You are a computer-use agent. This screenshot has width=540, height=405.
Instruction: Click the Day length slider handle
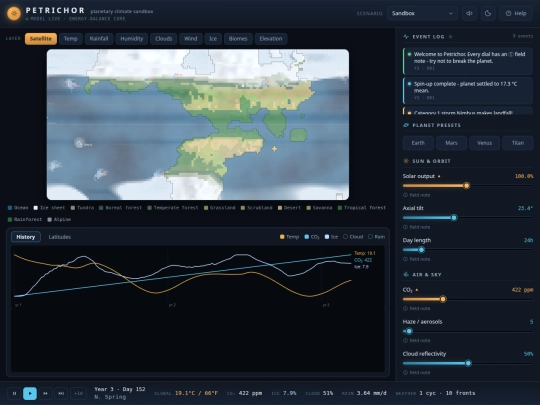(x=421, y=250)
